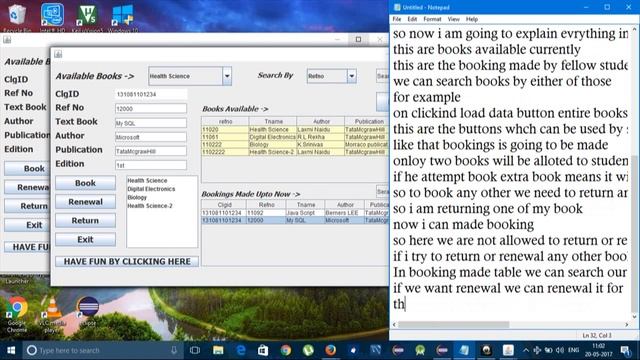Open the Windows Start menu
The height and width of the screenshot is (360, 640).
tap(11, 350)
